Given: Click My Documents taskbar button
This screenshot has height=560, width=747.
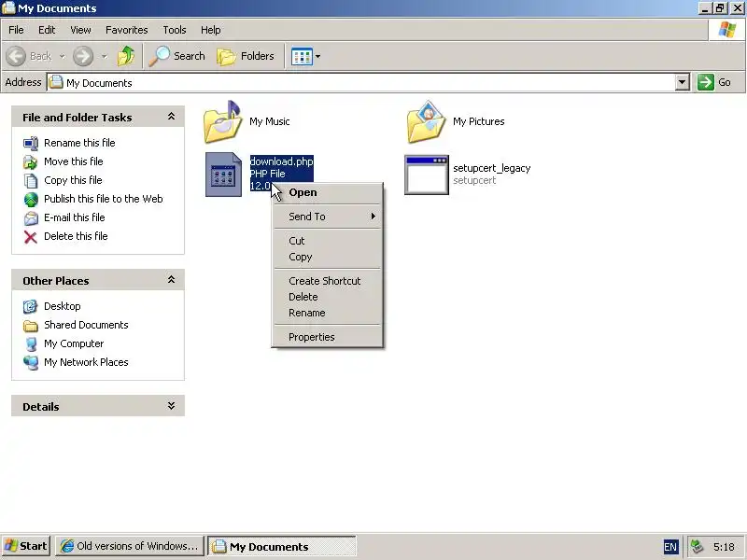Looking at the screenshot, I should 282,546.
